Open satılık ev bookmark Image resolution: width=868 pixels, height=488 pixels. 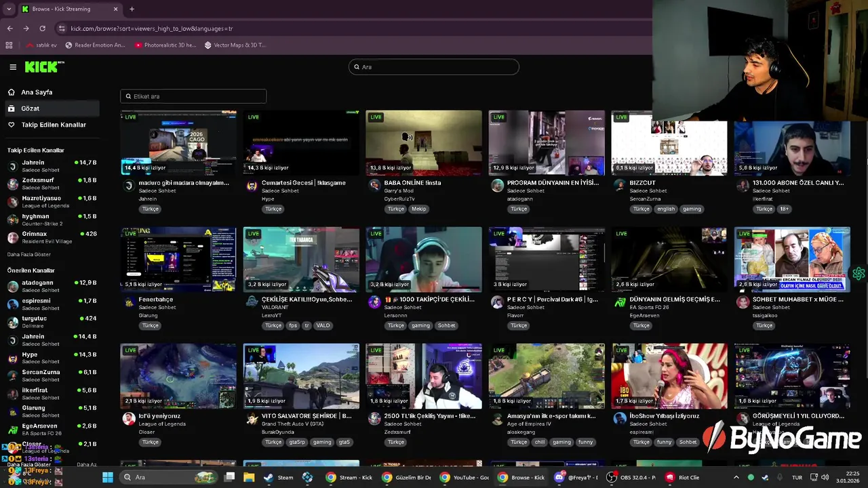[42, 45]
